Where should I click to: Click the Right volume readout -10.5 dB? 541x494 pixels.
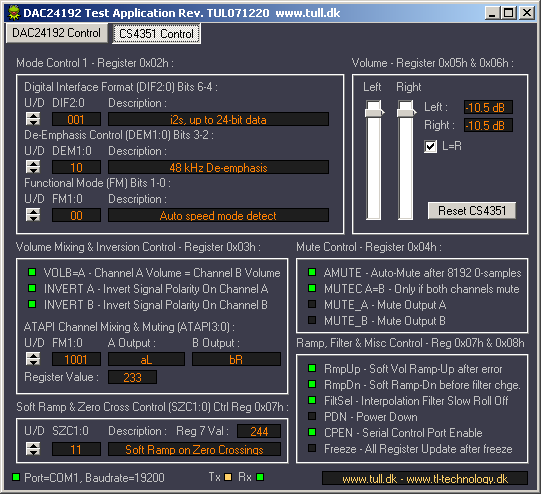click(x=488, y=125)
